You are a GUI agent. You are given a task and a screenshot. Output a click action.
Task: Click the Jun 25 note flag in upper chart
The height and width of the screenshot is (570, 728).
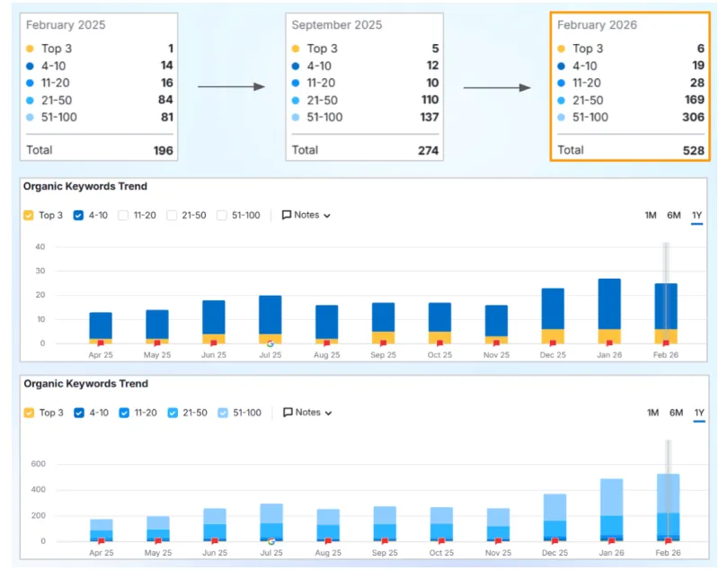pyautogui.click(x=214, y=343)
